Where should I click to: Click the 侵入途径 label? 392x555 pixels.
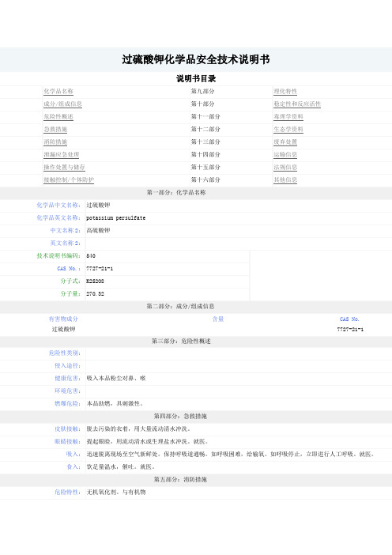pos(68,365)
